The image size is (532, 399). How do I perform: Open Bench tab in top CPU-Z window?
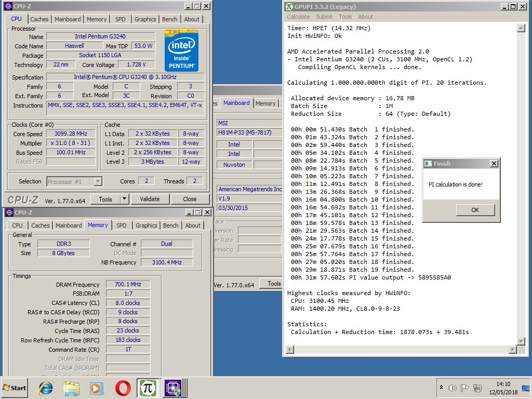(x=170, y=19)
